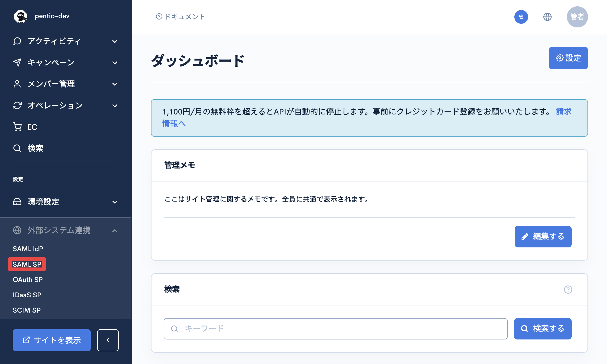Select IDaaS SP submenu entry

27,295
